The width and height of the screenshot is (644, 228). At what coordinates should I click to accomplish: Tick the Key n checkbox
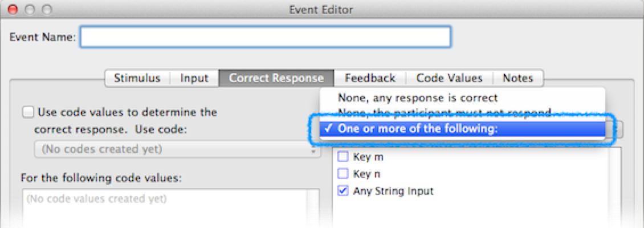(343, 173)
